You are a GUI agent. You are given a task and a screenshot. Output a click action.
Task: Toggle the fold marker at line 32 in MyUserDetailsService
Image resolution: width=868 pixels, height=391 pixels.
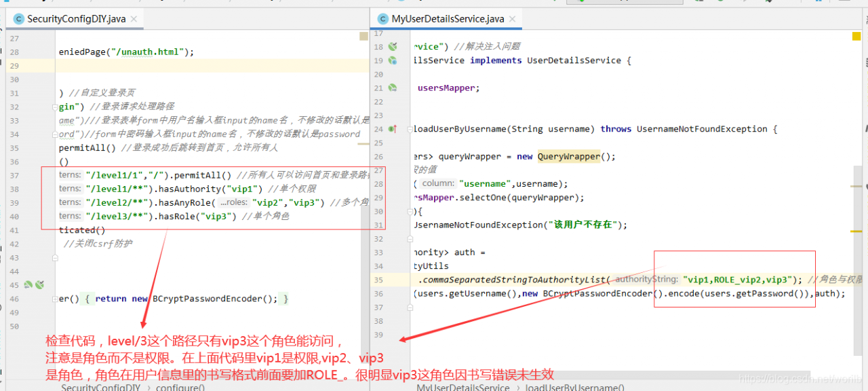(410, 239)
